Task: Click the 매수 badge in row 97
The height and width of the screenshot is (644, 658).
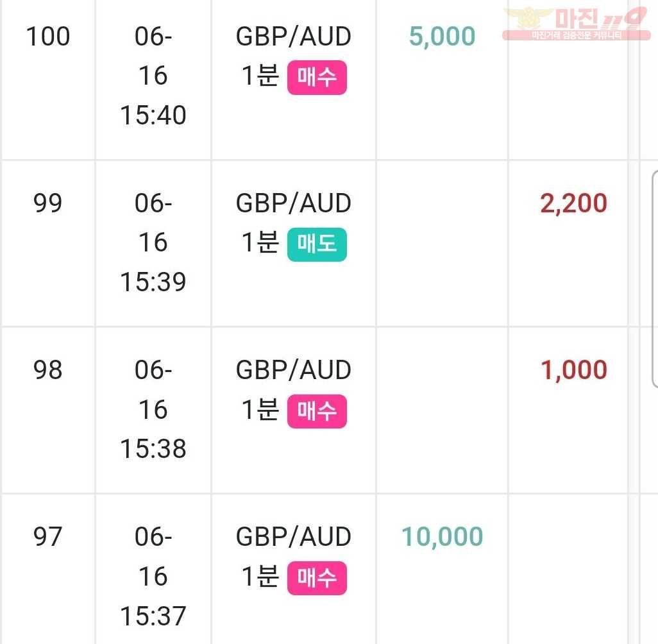Action: pyautogui.click(x=317, y=578)
